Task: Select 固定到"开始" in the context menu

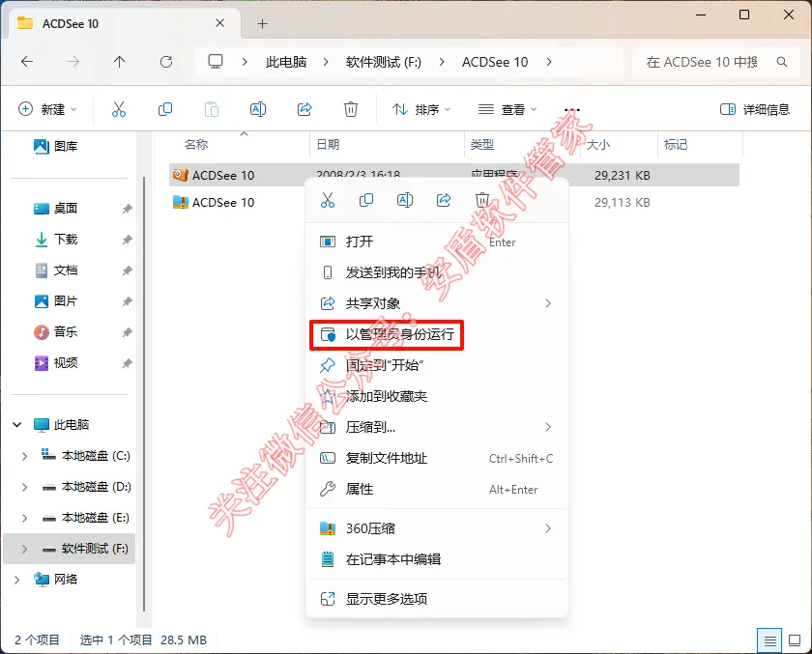Action: coord(437,365)
